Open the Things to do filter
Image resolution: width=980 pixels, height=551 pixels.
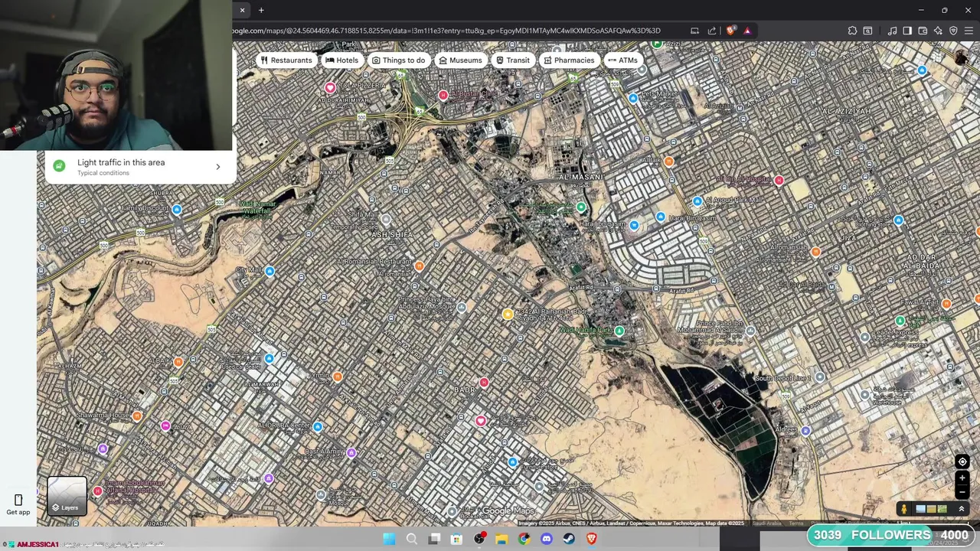pos(398,60)
